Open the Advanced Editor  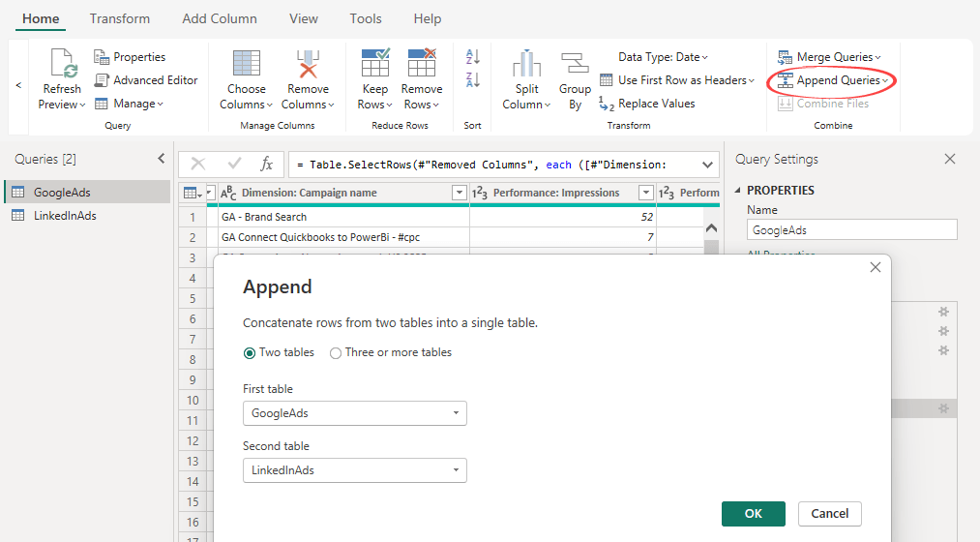pyautogui.click(x=146, y=80)
